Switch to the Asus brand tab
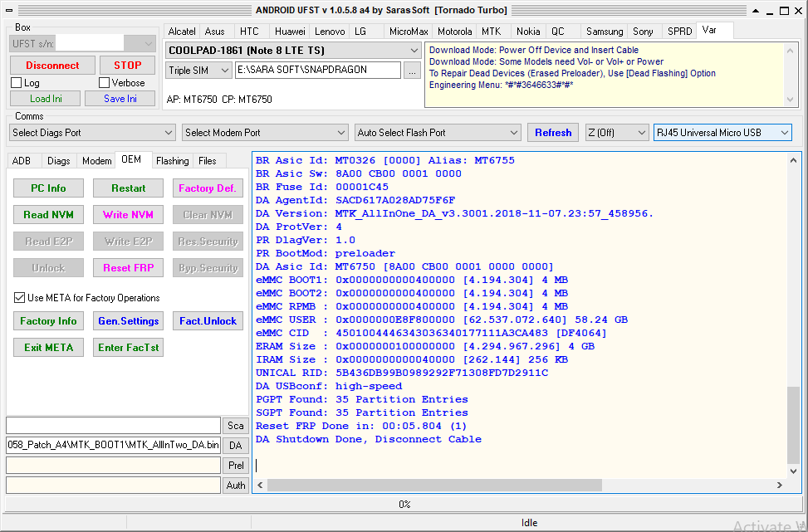The image size is (808, 532). coord(214,32)
